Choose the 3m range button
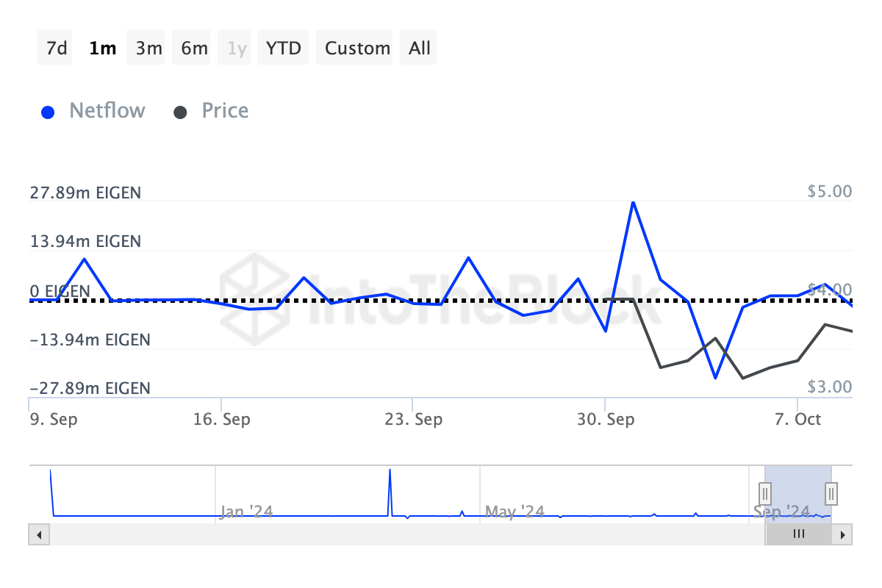 click(148, 49)
